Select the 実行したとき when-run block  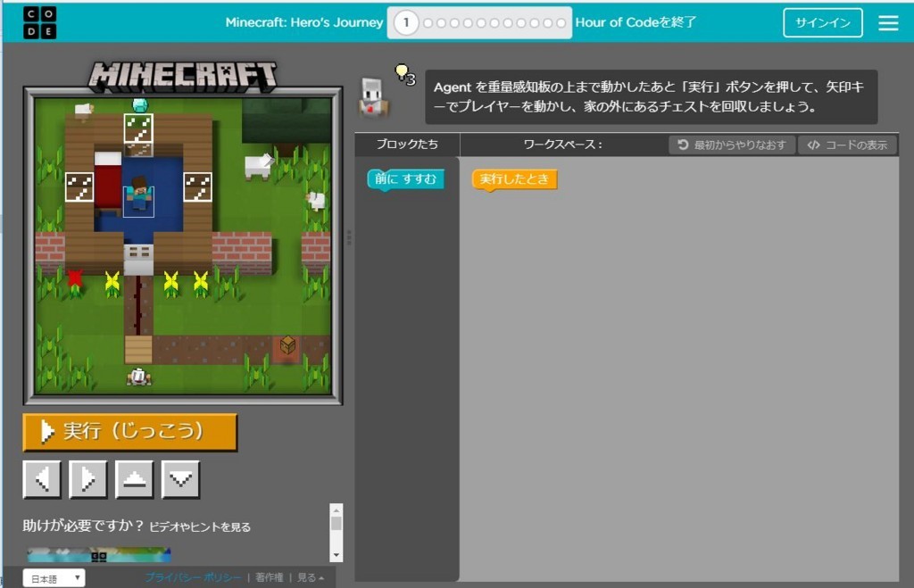(514, 179)
